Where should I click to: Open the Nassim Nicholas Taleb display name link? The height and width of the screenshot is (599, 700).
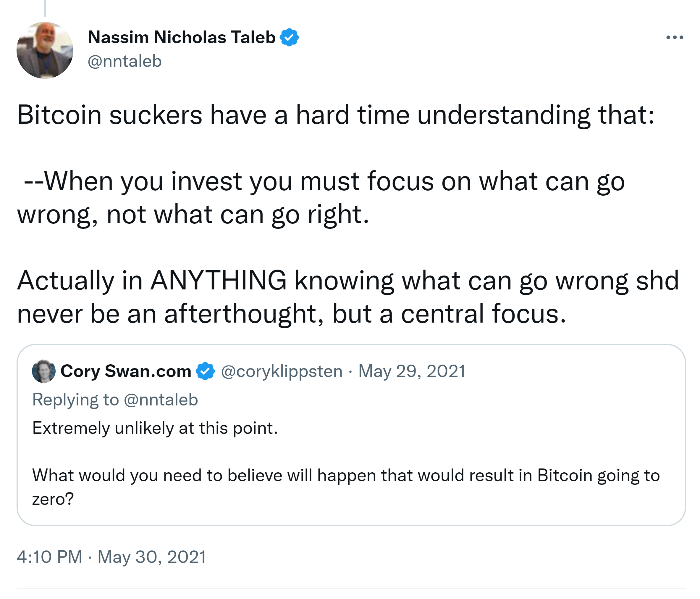[181, 37]
